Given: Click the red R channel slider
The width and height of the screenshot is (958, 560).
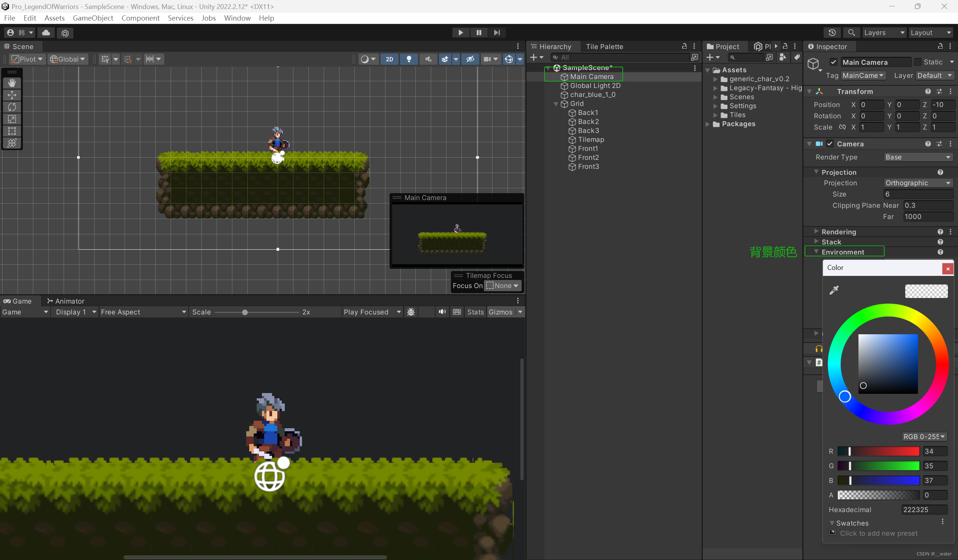Looking at the screenshot, I should (x=878, y=451).
